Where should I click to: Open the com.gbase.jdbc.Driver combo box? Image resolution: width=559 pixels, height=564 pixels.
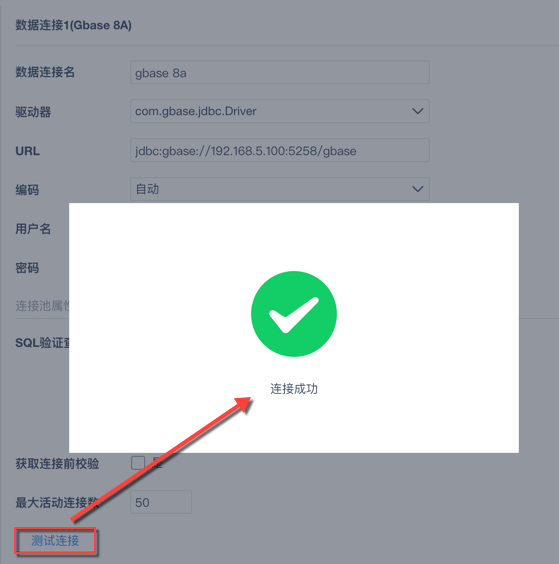click(280, 111)
